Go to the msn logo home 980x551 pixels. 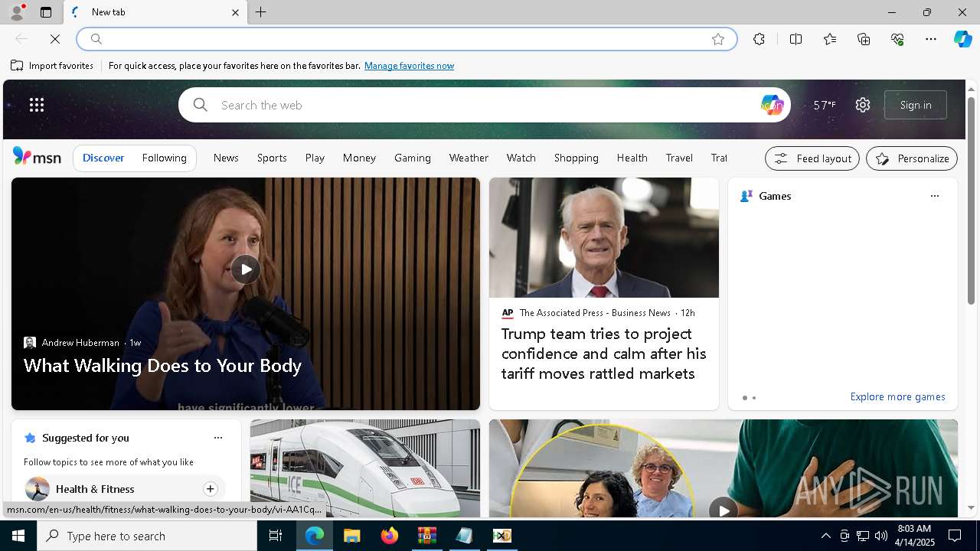point(37,157)
